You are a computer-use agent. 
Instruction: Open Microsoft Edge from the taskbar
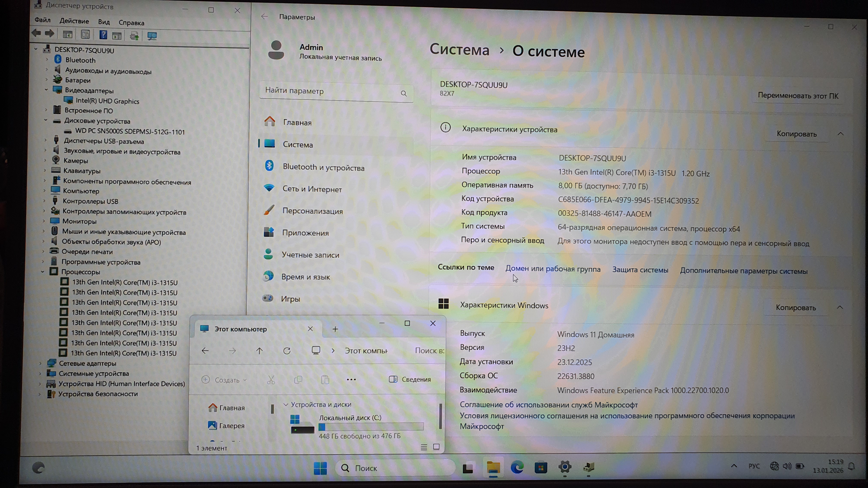coord(516,468)
